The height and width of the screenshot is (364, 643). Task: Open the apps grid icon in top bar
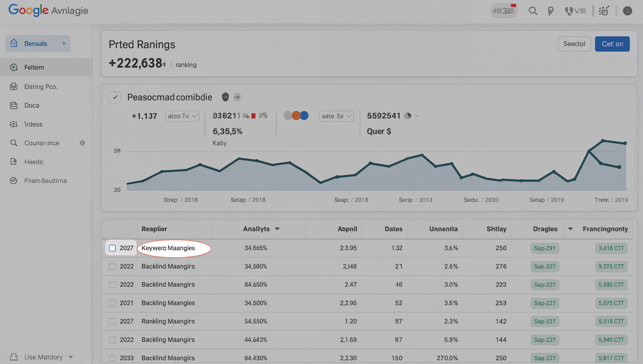pos(604,11)
